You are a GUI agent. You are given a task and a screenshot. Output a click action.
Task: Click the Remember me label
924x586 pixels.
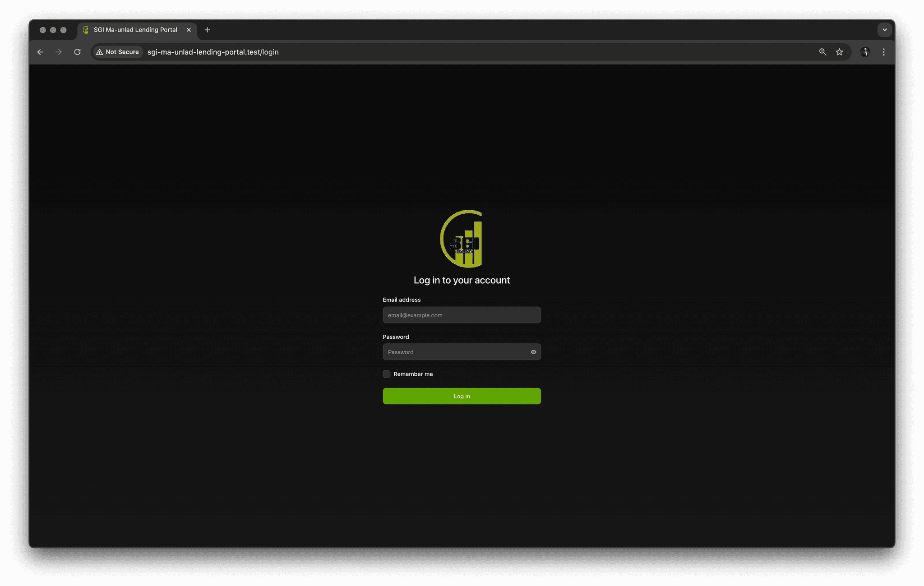[x=413, y=374]
